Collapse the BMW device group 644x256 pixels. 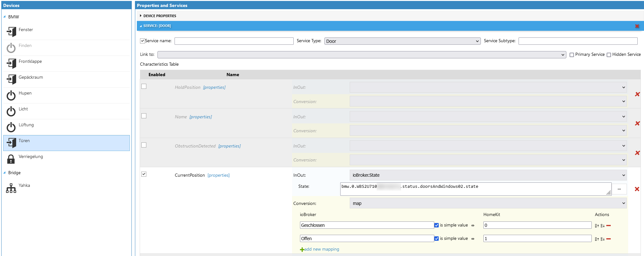(4, 17)
